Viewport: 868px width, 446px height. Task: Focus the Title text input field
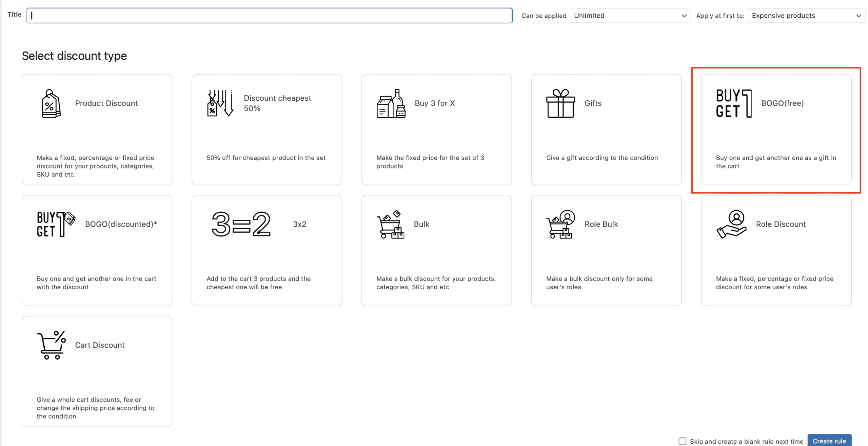[269, 16]
